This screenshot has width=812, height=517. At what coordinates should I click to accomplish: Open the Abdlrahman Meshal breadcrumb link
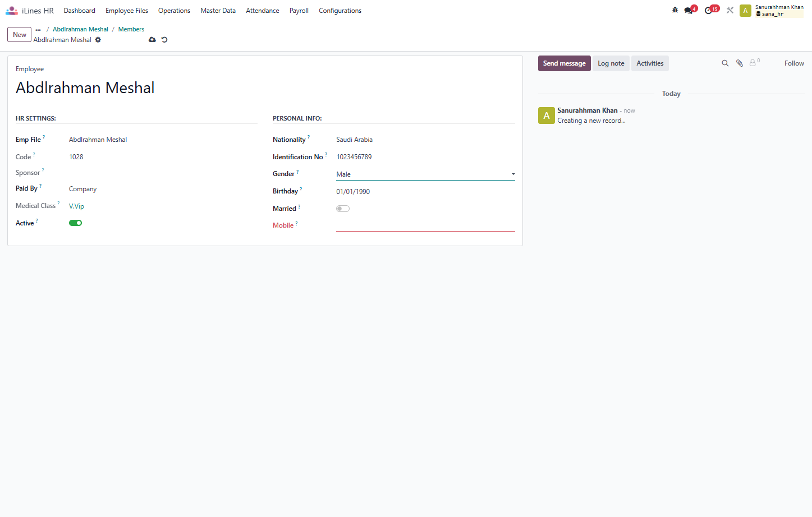tap(80, 29)
